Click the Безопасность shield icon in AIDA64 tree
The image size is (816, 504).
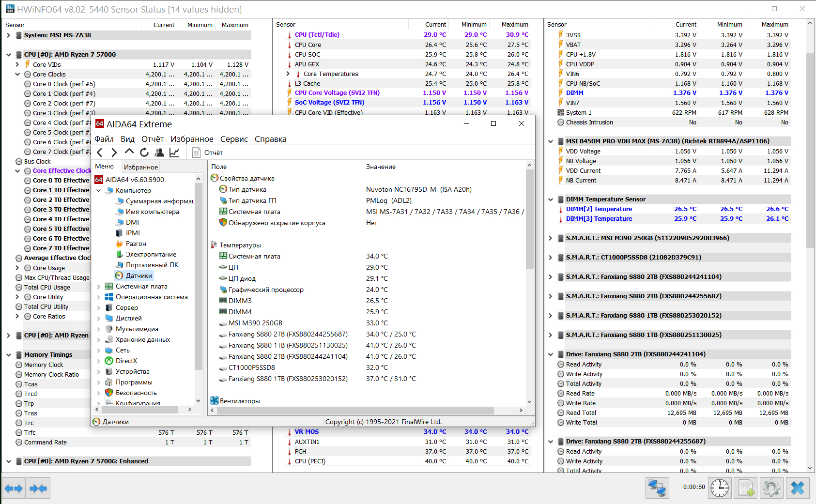[109, 393]
